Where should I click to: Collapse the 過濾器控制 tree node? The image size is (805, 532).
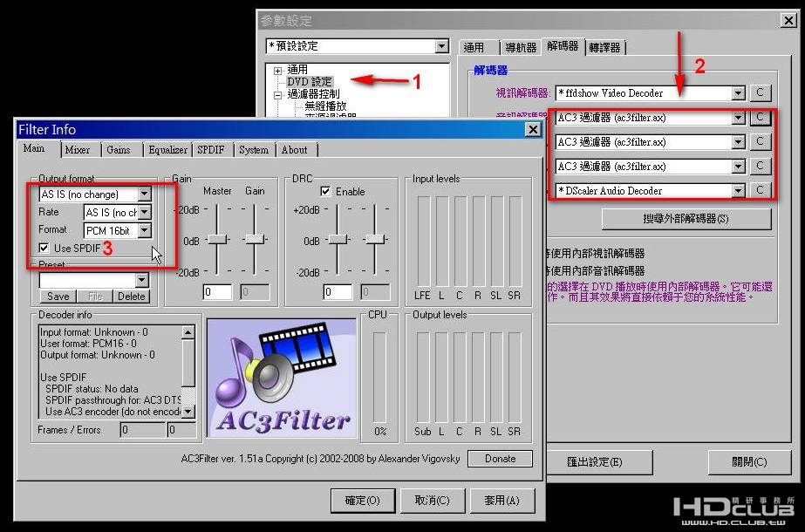[x=277, y=95]
